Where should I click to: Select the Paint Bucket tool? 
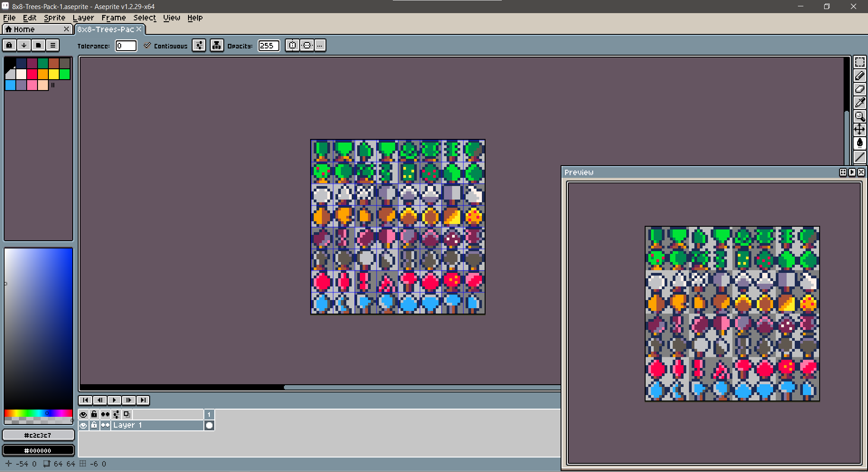pyautogui.click(x=860, y=143)
